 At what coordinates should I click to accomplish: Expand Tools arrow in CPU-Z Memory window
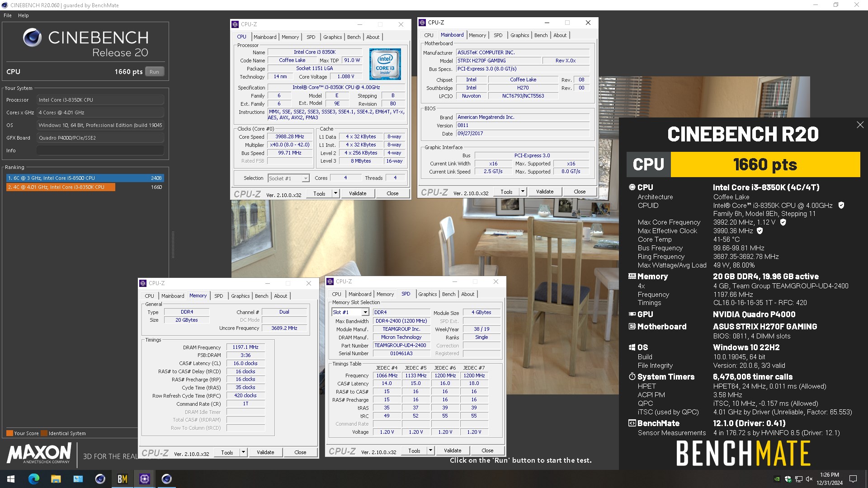[x=243, y=452]
